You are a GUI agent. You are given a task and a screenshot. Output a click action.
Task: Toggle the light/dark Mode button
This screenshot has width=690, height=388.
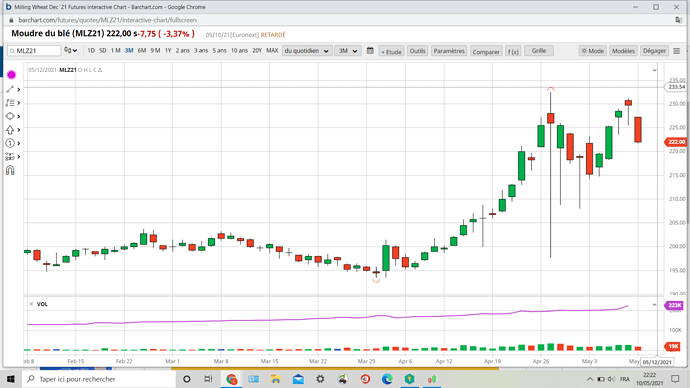(593, 51)
